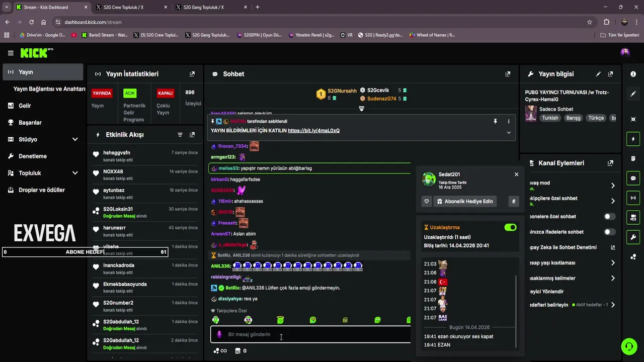Edit stream info with the pencil icon
Screen dimensions: 644x362
tap(598, 74)
